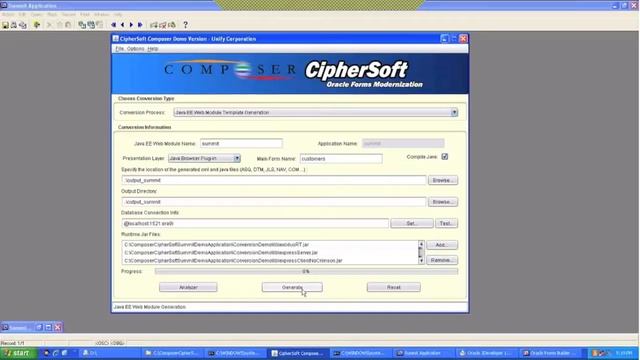640x360 pixels.
Task: Open Windows Start menu
Action: click(x=19, y=353)
